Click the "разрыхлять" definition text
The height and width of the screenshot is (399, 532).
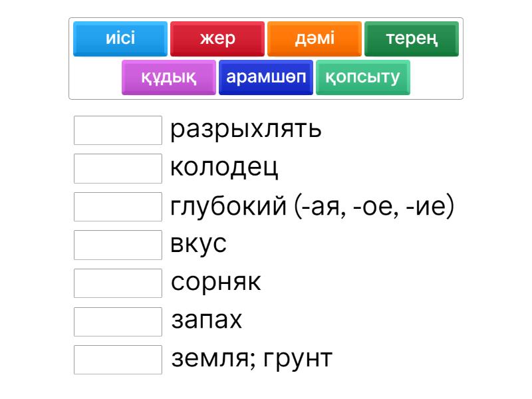click(x=246, y=129)
